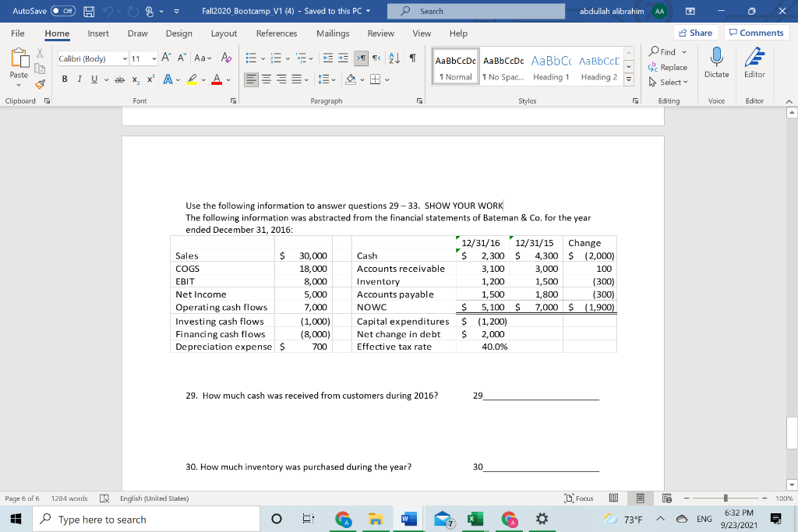Enable bold formatting
The height and width of the screenshot is (532, 798).
65,79
